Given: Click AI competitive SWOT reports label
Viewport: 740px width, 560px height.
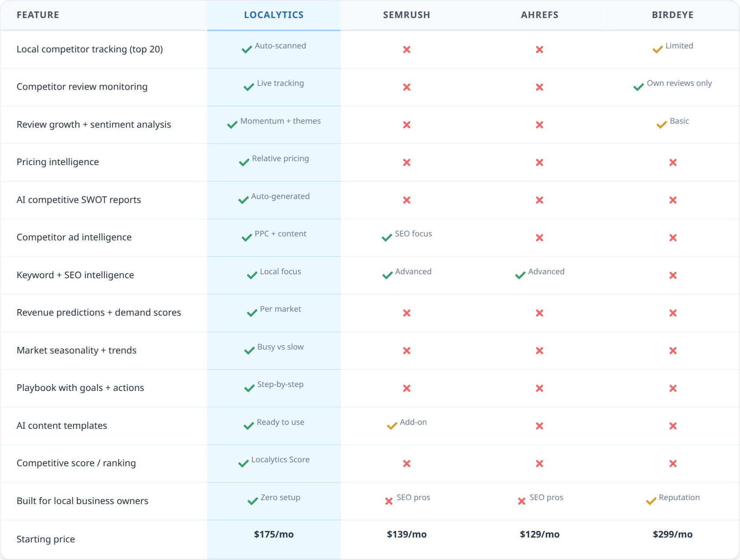Looking at the screenshot, I should coord(79,200).
